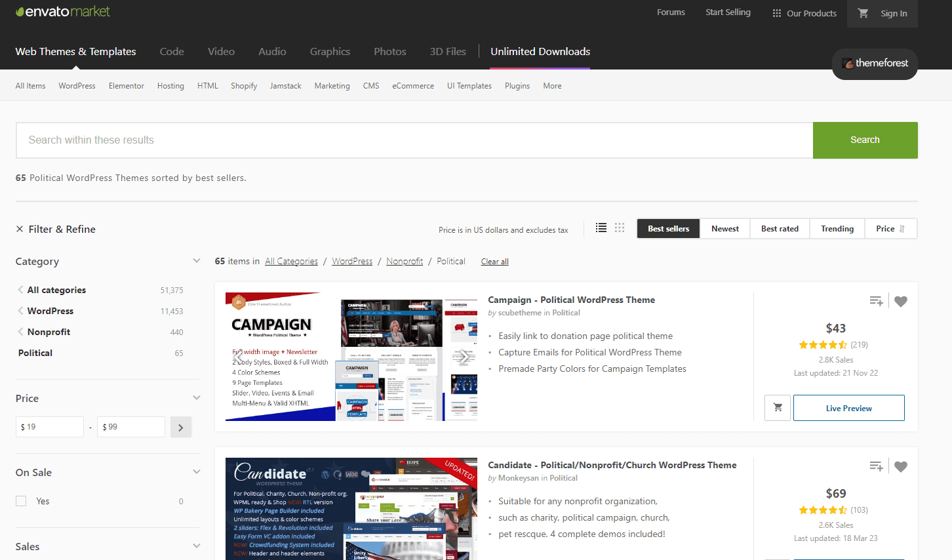952x560 pixels.
Task: Select Political category in sidebar
Action: pyautogui.click(x=35, y=353)
